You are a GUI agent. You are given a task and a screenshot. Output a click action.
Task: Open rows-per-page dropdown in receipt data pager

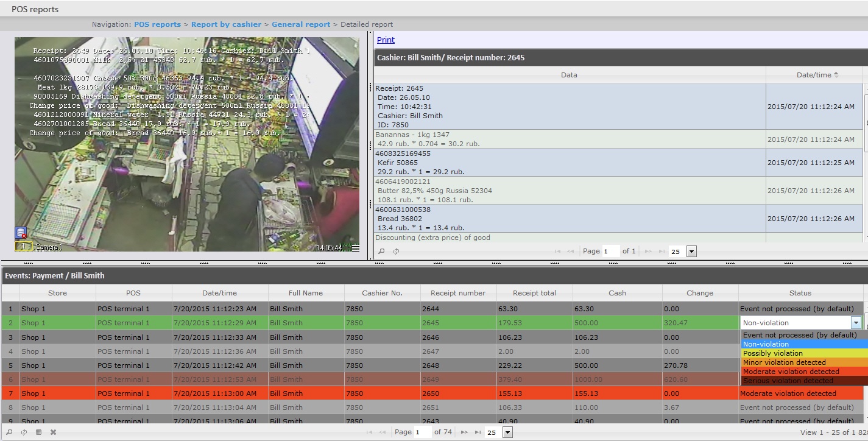691,251
